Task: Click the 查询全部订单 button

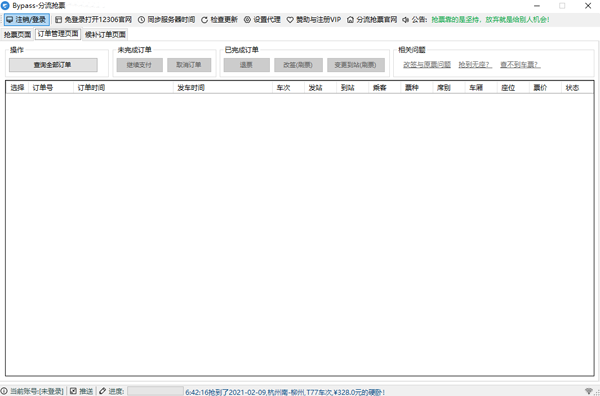Action: coord(53,65)
